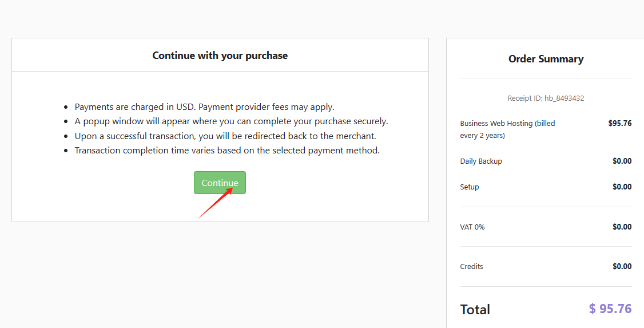Click the VAT 0% label
This screenshot has height=328, width=644.
pyautogui.click(x=472, y=227)
